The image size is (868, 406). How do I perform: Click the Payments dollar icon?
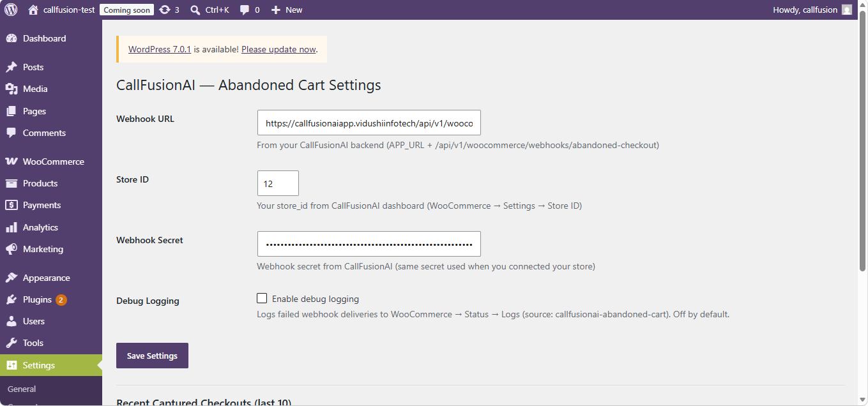click(x=11, y=205)
